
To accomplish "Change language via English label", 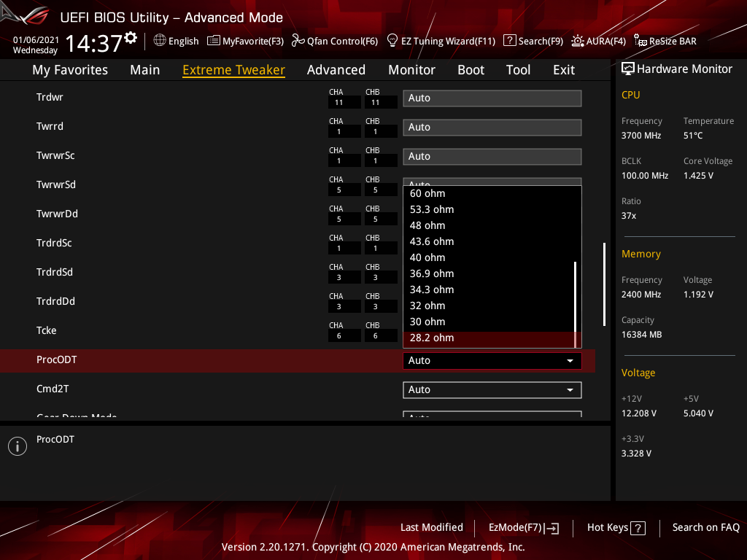I will (x=183, y=42).
